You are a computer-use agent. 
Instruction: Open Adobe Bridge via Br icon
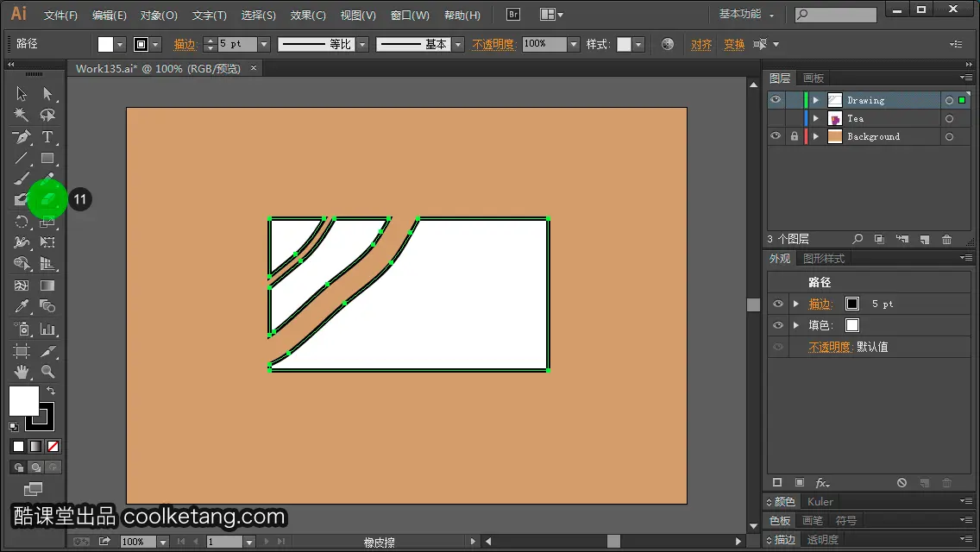513,14
